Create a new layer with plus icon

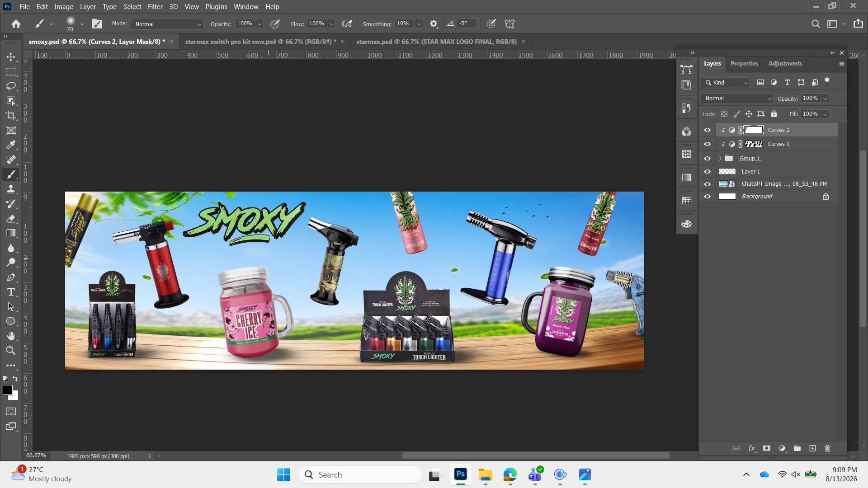[x=812, y=448]
